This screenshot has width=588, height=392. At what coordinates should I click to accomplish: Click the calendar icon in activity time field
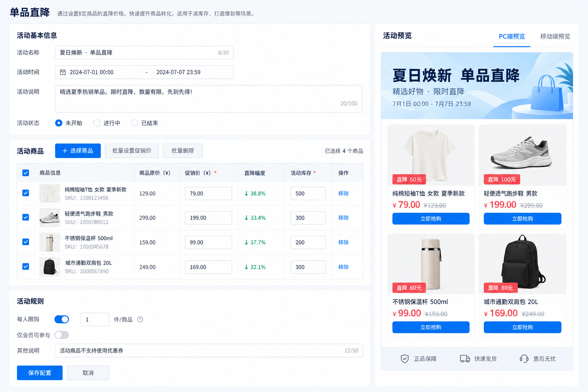63,72
